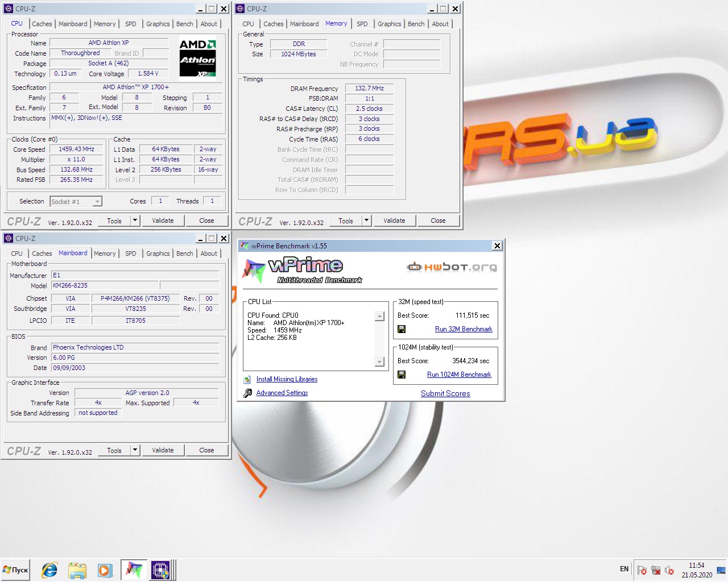The width and height of the screenshot is (728, 582).
Task: Switch to Caches tab in the CPU window
Action: click(x=42, y=24)
